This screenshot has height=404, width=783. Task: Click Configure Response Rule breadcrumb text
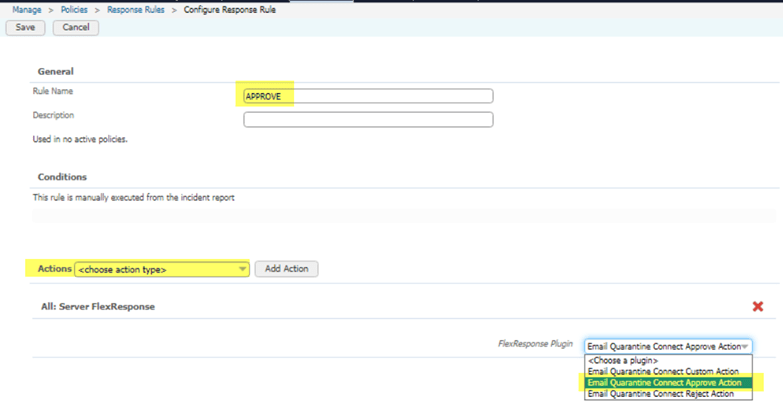click(x=229, y=8)
